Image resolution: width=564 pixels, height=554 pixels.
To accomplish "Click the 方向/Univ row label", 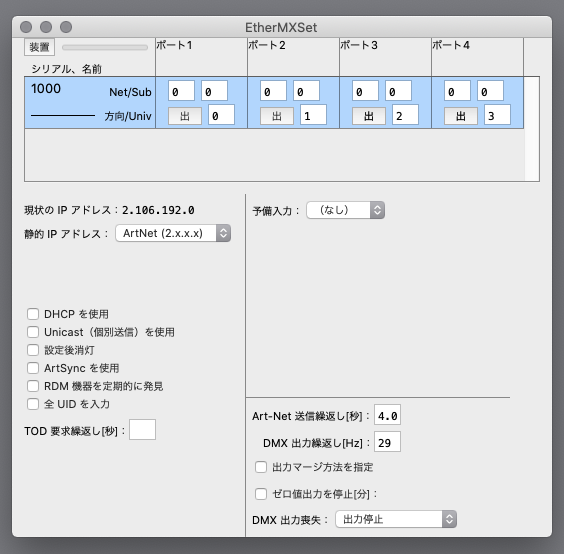I will (x=128, y=117).
